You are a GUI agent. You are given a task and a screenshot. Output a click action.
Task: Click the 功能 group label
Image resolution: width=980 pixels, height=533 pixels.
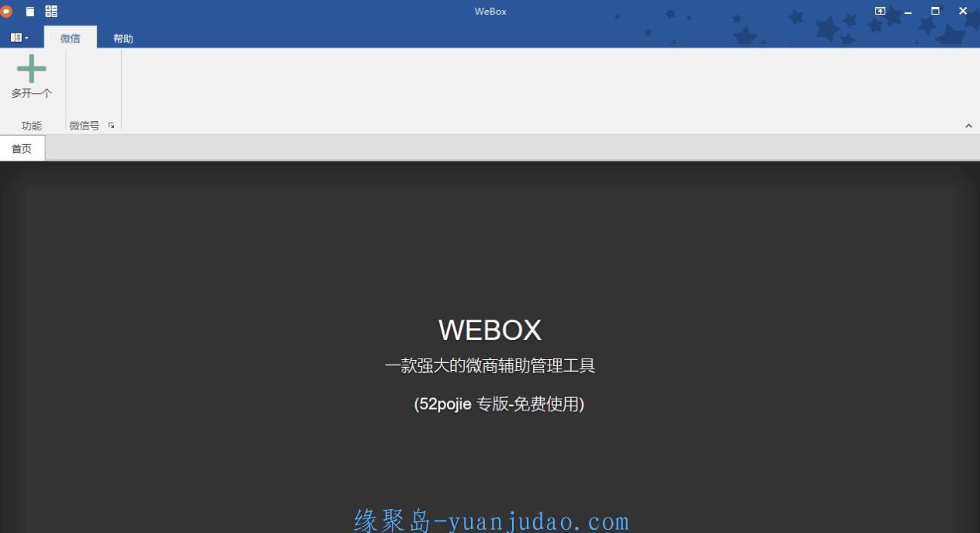click(x=32, y=125)
